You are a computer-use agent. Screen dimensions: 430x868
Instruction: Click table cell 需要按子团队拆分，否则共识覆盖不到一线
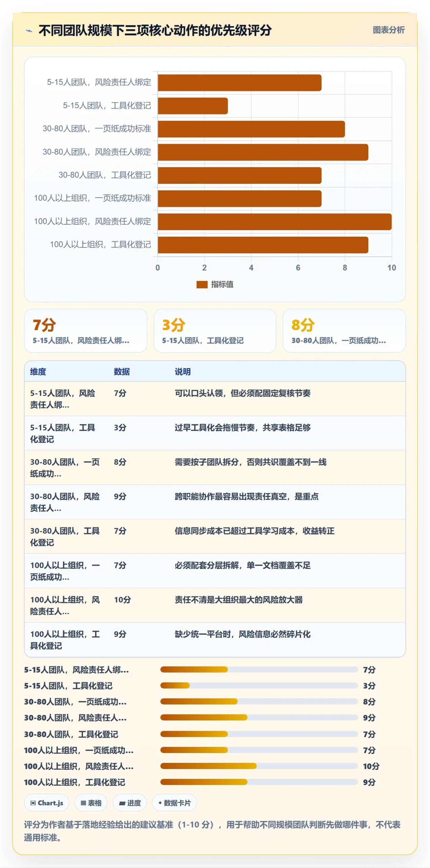pos(250,462)
